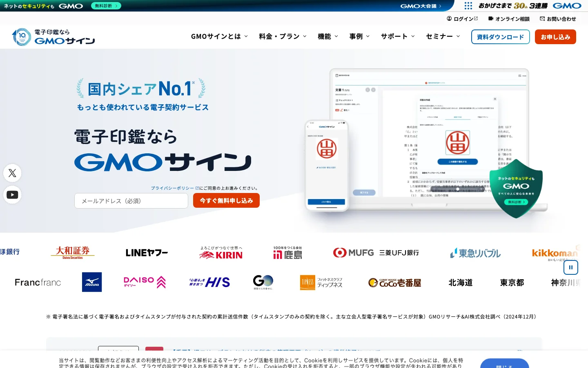
Task: Click the Daiwa Securities logo
Action: coord(73,253)
